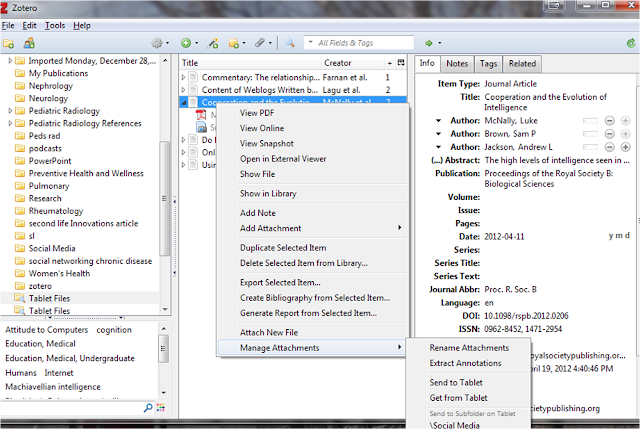The height and width of the screenshot is (429, 640).
Task: Select the zotero collection folder
Action: [40, 286]
